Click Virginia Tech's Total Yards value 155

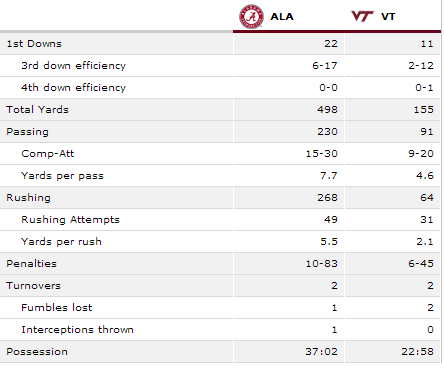(x=424, y=110)
